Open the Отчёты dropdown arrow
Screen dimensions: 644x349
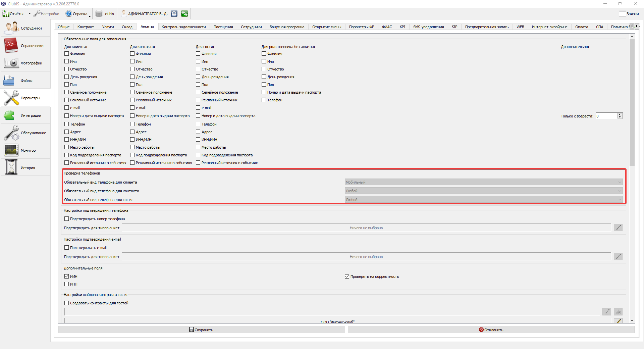[30, 14]
